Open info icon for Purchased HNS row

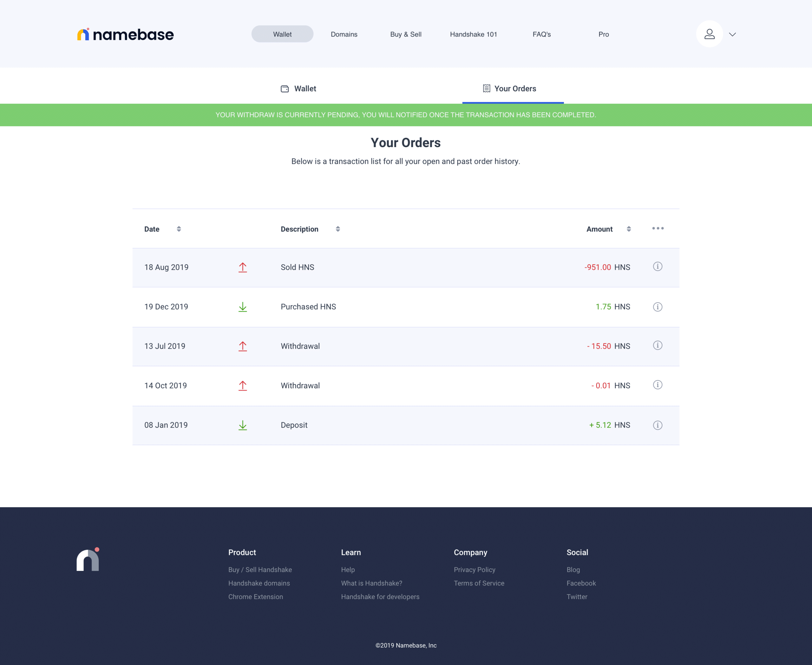[x=658, y=307]
